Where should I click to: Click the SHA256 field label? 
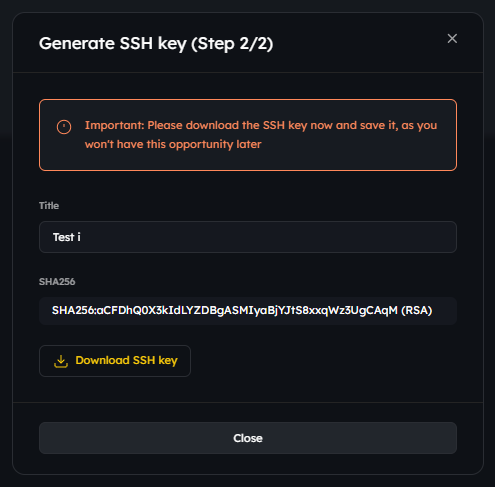click(57, 282)
